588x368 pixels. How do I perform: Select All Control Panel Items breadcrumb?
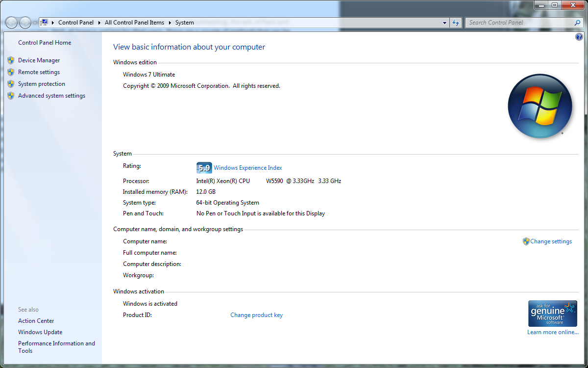(x=134, y=23)
